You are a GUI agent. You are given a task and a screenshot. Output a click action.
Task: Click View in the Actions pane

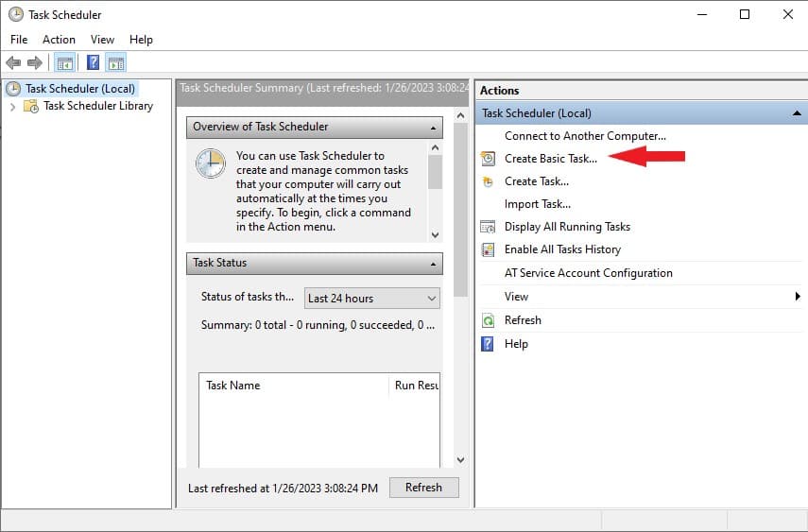(x=516, y=297)
